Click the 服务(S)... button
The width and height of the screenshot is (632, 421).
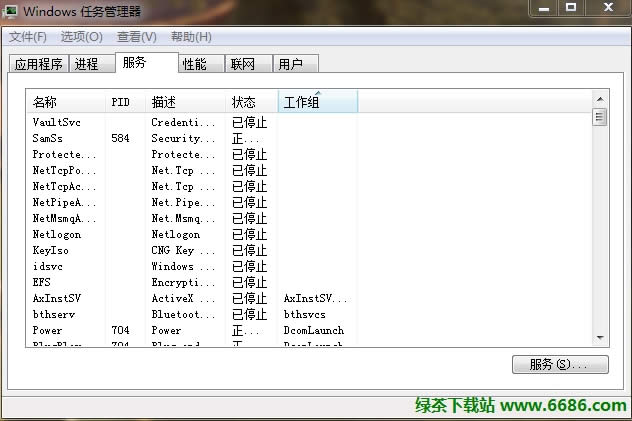point(559,365)
